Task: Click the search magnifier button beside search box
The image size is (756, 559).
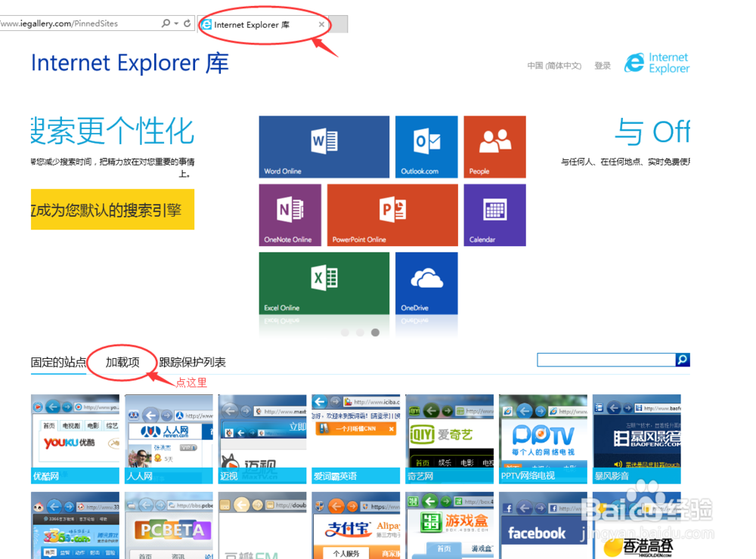Action: [683, 360]
